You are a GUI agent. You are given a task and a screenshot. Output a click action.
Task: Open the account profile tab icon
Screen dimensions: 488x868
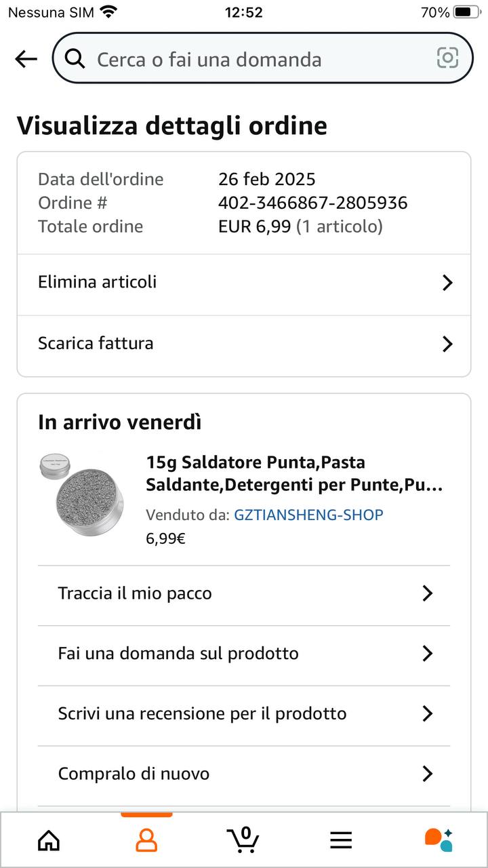[146, 840]
